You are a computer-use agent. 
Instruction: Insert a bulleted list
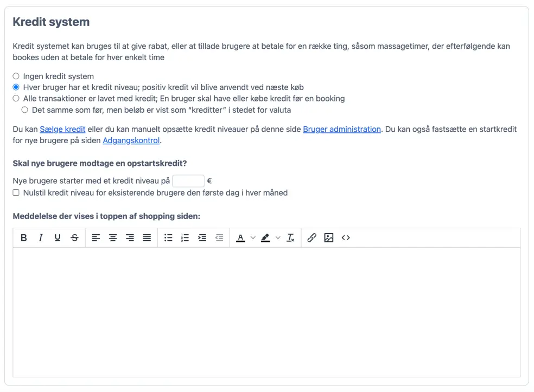pos(168,237)
